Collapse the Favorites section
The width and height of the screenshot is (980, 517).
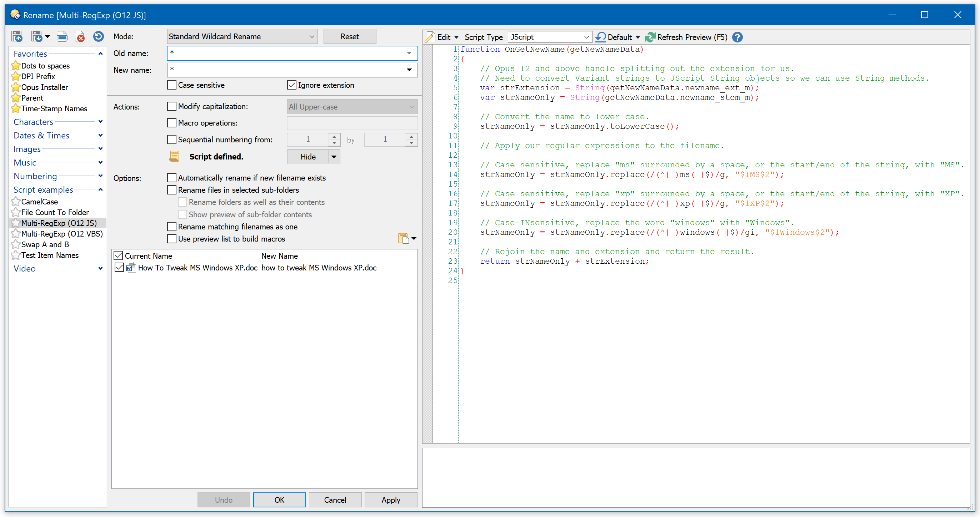point(100,53)
